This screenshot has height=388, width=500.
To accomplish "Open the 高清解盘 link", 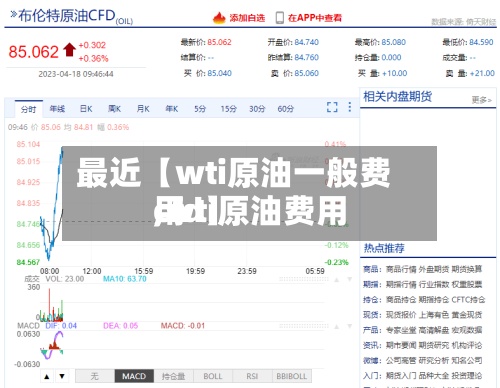I will tap(434, 330).
